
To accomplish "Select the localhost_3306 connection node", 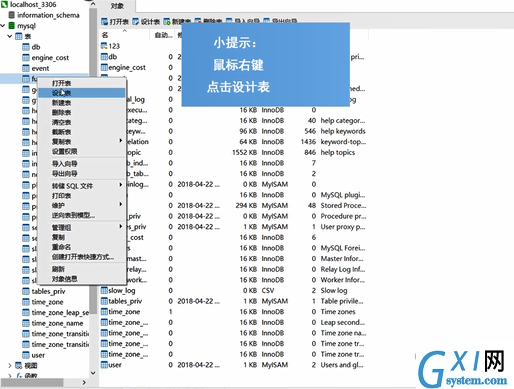I will [29, 4].
